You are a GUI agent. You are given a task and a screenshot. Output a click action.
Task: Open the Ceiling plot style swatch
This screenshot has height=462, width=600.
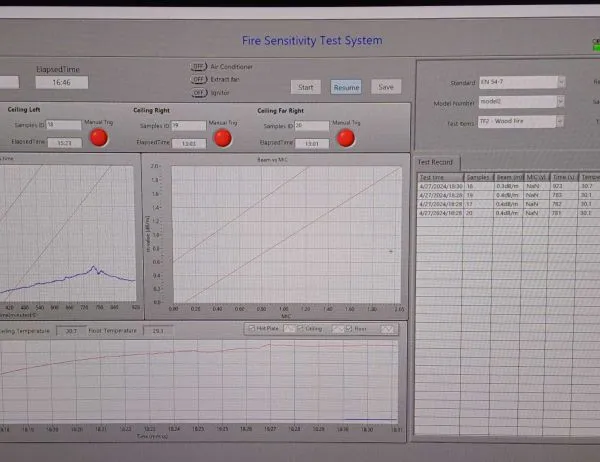pyautogui.click(x=337, y=329)
